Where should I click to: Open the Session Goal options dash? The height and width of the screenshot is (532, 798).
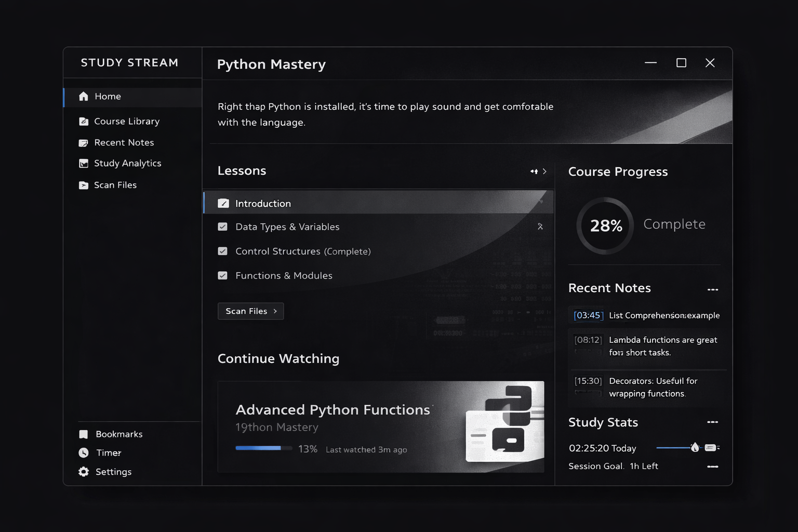[713, 467]
